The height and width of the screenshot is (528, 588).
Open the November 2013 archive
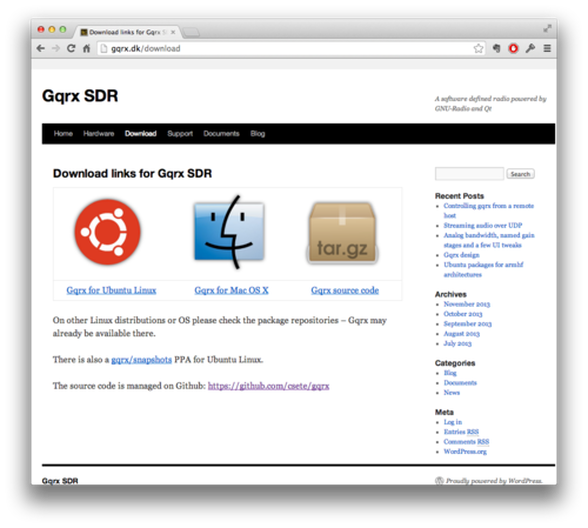tap(466, 304)
